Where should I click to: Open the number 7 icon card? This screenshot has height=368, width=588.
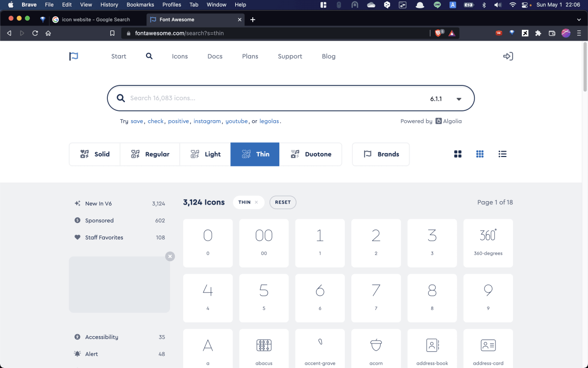(x=376, y=298)
